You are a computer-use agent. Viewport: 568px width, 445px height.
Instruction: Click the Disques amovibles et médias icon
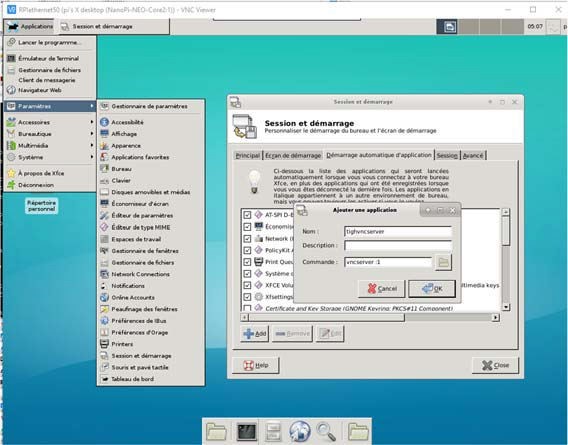tap(104, 192)
